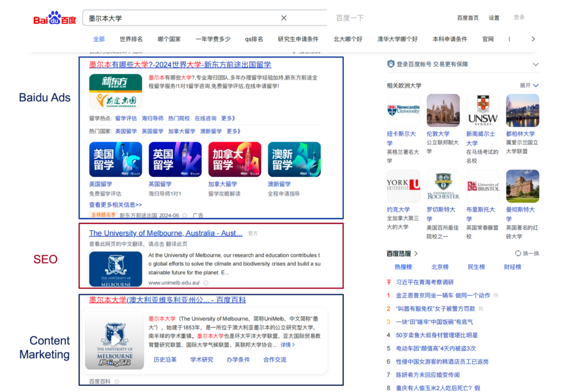Click the York University logo thumbnail
This screenshot has height=392, width=566.
(x=403, y=186)
